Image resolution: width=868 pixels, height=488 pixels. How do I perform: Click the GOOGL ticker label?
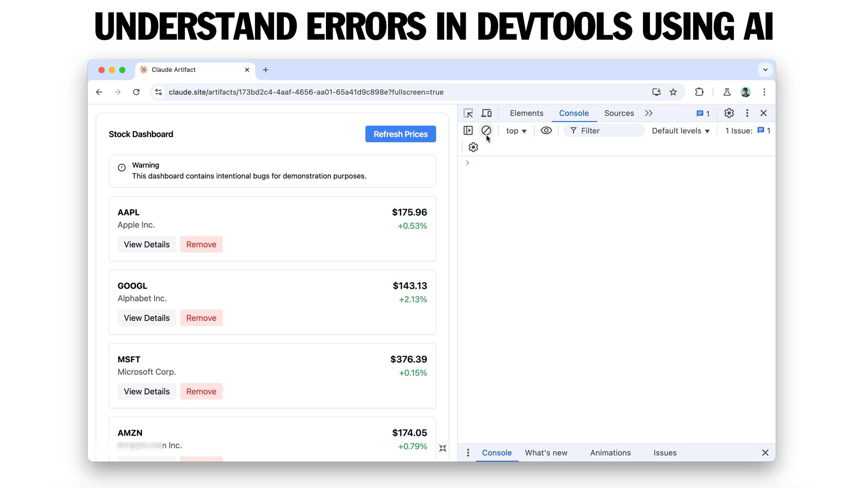132,286
